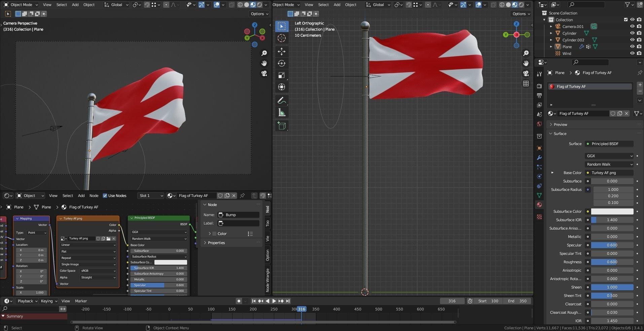
Task: Toggle camera view icon in Camera Perspective viewport
Action: click(264, 73)
